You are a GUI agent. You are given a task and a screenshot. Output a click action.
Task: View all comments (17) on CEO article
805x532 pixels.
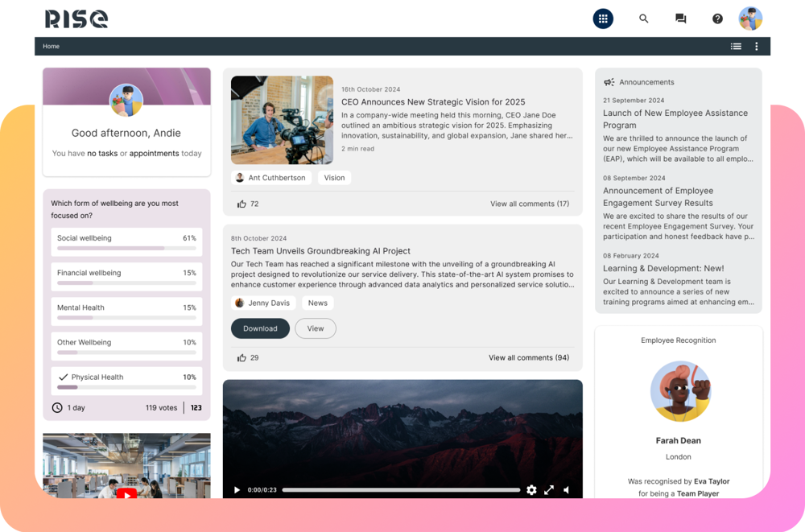point(530,204)
